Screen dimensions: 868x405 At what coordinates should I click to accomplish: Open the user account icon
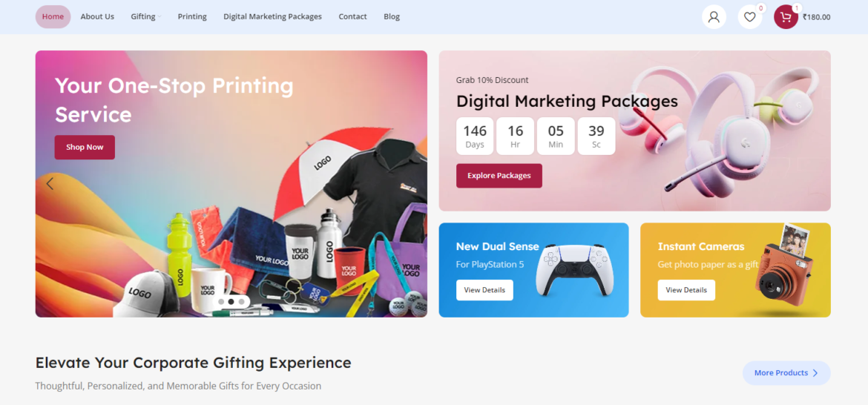pos(714,16)
